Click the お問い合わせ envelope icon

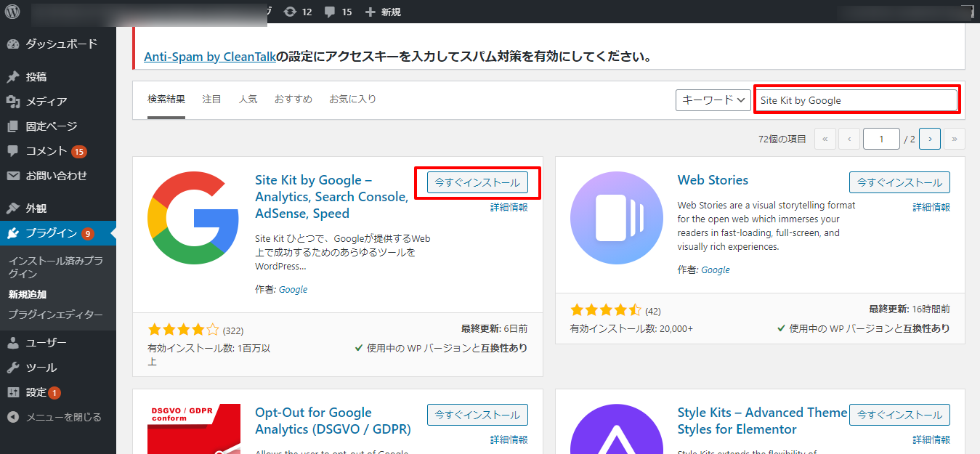click(x=13, y=176)
